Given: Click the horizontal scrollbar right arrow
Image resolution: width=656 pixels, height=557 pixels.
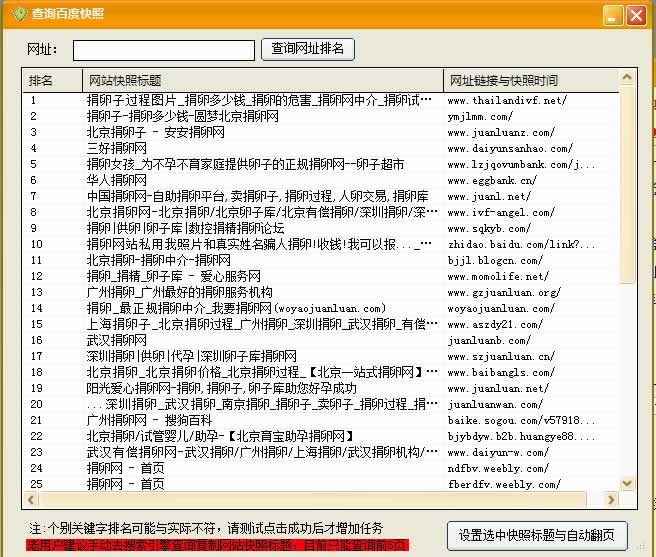Looking at the screenshot, I should pyautogui.click(x=611, y=500).
